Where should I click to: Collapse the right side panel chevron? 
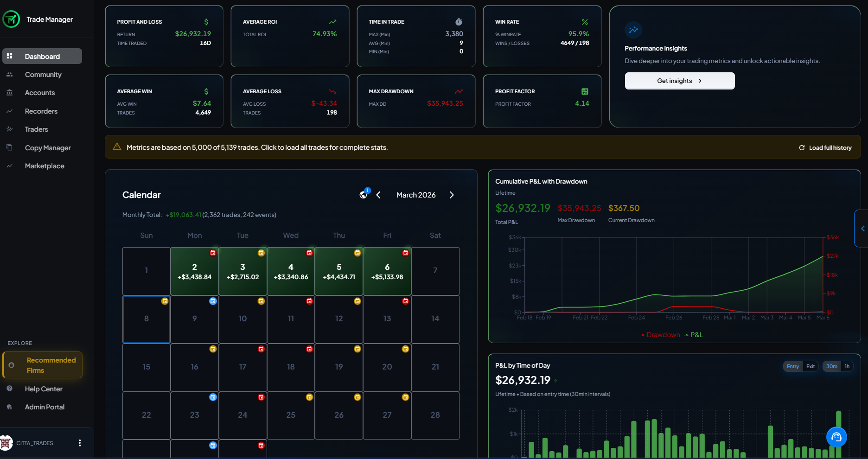coord(862,228)
